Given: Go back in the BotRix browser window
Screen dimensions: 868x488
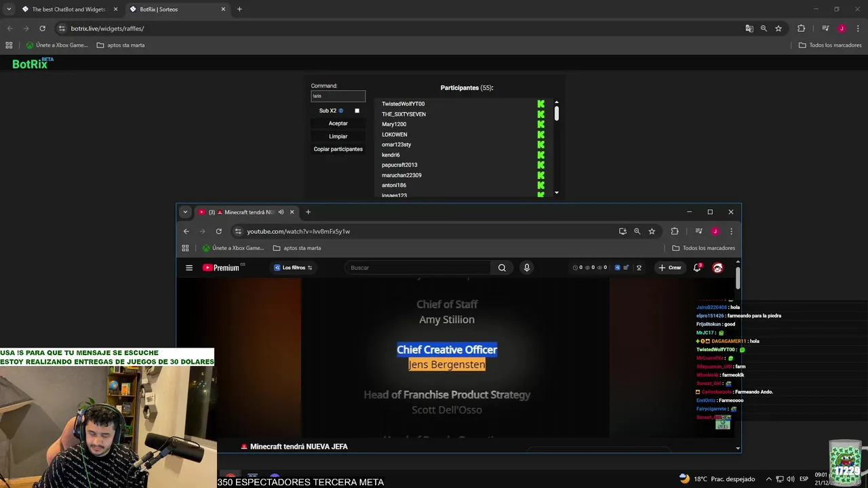Looking at the screenshot, I should 9,28.
